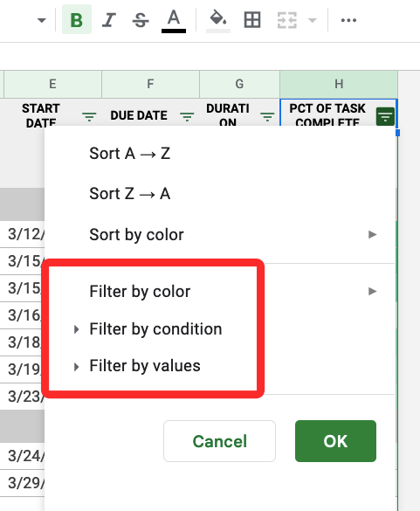Open the Sort by color submenu
The width and height of the screenshot is (420, 511).
[220, 234]
